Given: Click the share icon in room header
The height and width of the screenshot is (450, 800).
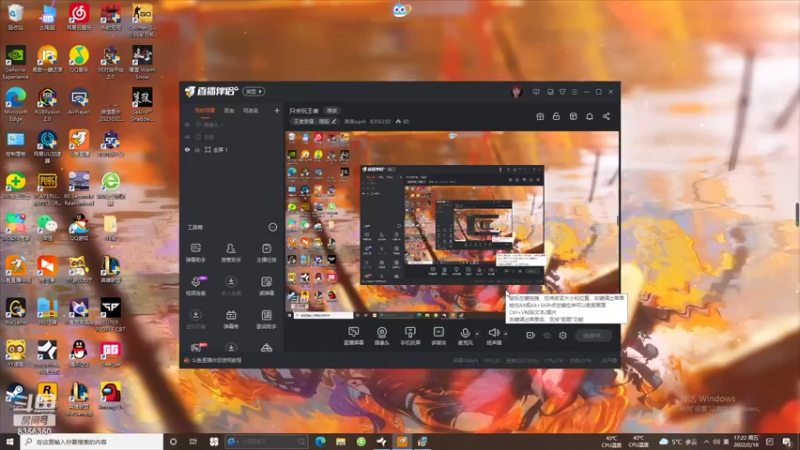Looking at the screenshot, I should pyautogui.click(x=606, y=116).
